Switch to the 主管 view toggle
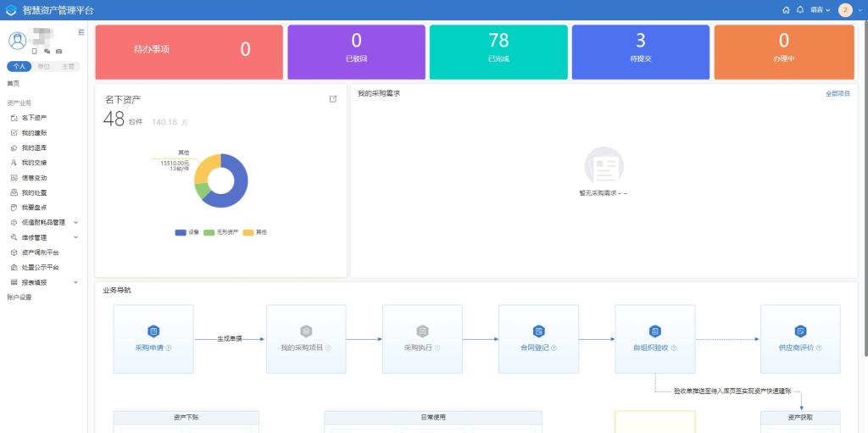868x433 pixels. pos(68,66)
